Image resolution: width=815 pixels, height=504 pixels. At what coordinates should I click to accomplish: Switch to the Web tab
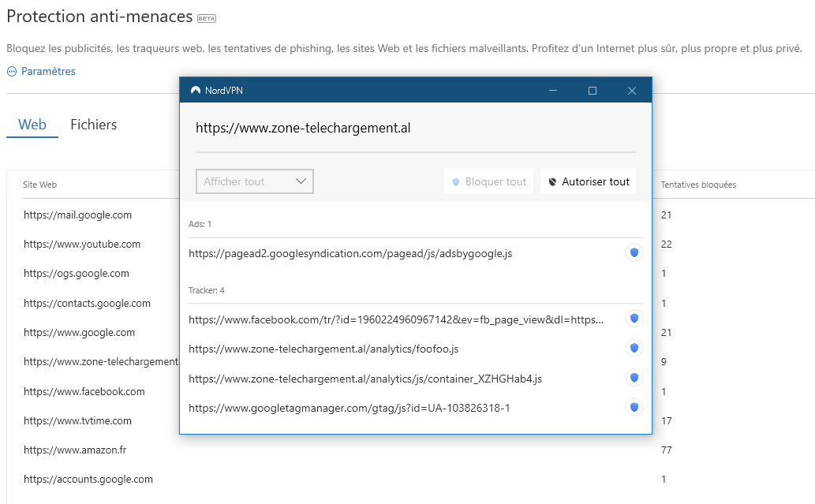[x=32, y=125]
